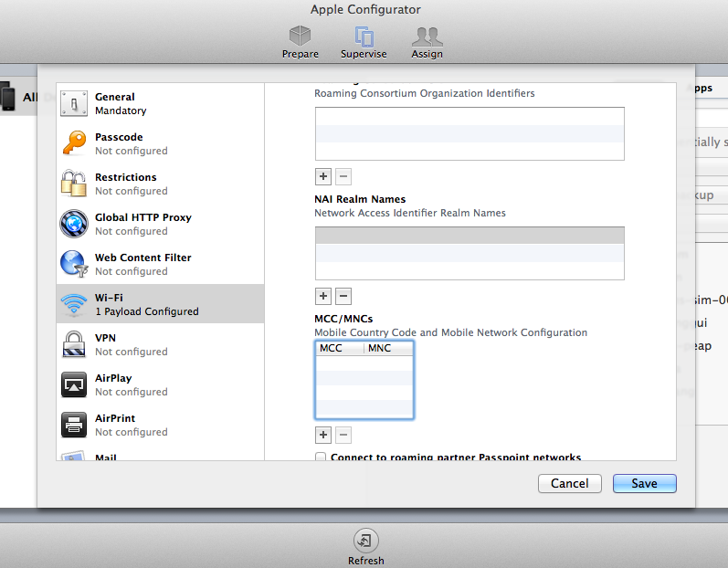The width and height of the screenshot is (728, 568).
Task: Select the General payload icon
Action: 74,103
